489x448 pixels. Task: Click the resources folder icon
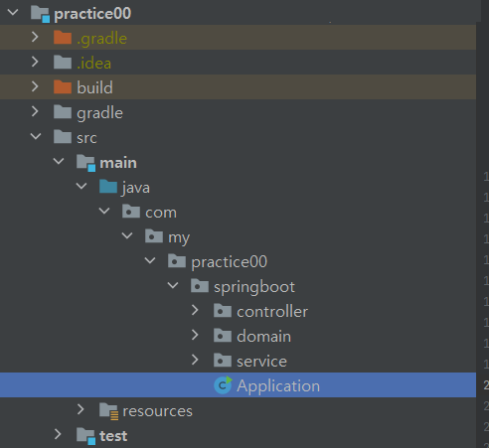[x=109, y=411]
